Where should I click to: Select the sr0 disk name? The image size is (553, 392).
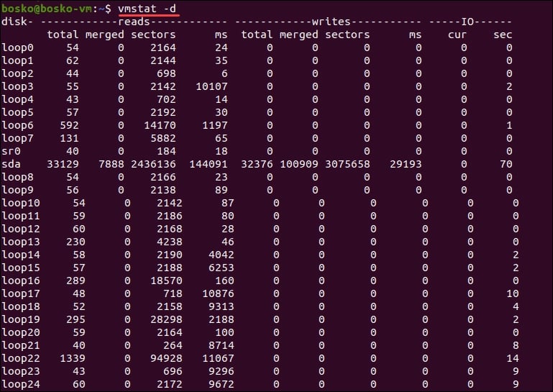click(11, 151)
